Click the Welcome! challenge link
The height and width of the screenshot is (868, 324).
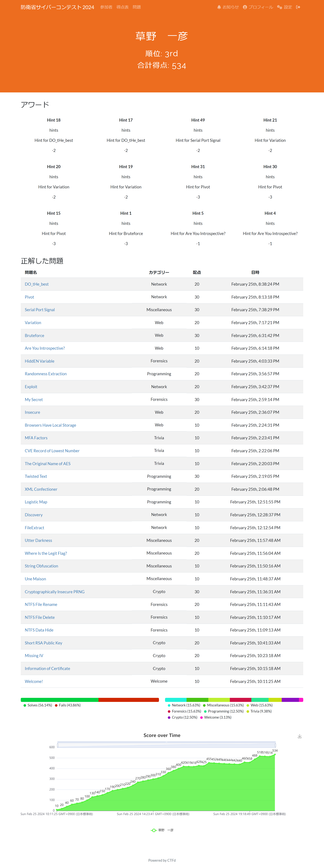[x=34, y=681]
